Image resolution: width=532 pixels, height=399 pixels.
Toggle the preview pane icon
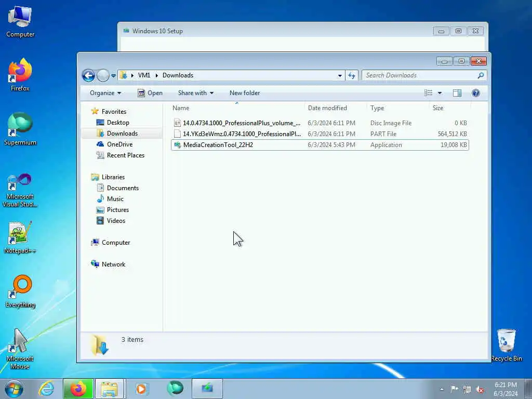point(457,93)
